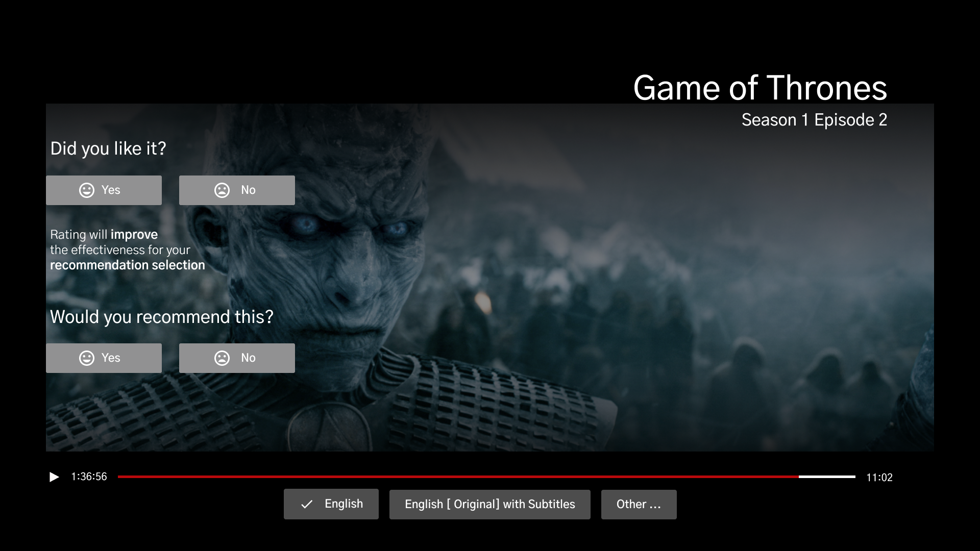Jump to the white unplayed portion of the progress bar
Screen dimensions: 980x551
(x=827, y=477)
